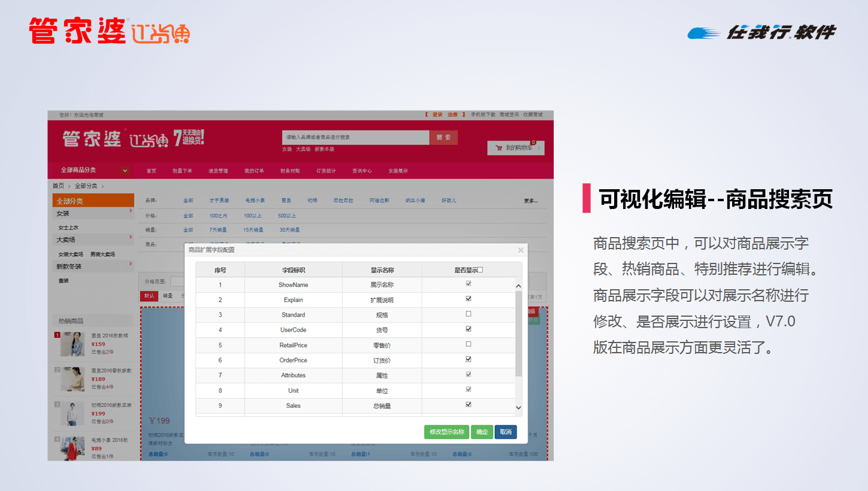Viewport: 868px width, 491px height.
Task: Toggle the 是否显示 select-all header checkbox
Action: point(480,270)
